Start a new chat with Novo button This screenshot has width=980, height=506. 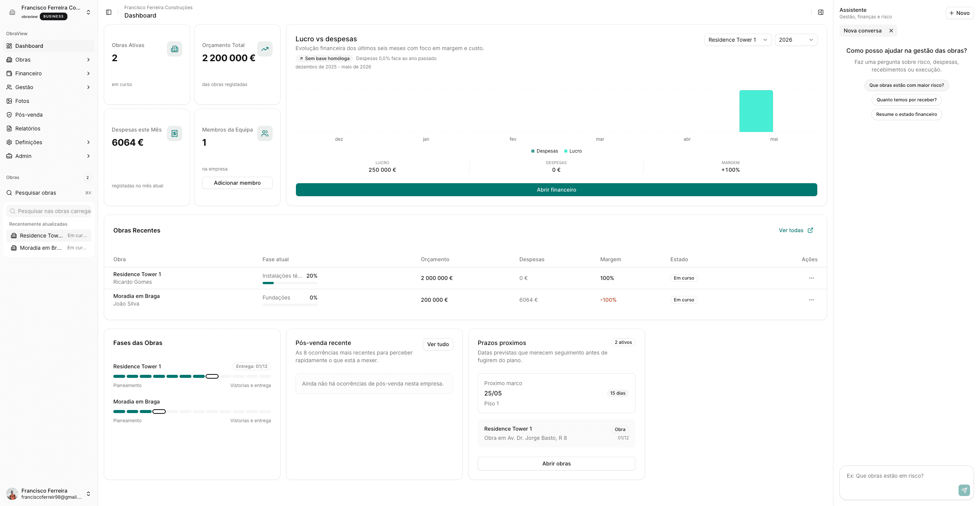pyautogui.click(x=959, y=13)
